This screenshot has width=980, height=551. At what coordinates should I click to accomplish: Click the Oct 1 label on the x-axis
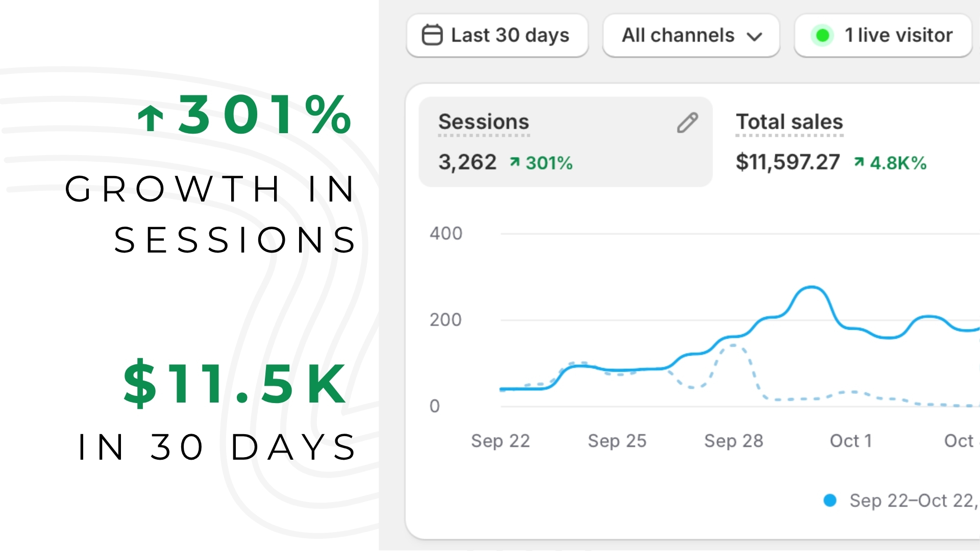850,441
